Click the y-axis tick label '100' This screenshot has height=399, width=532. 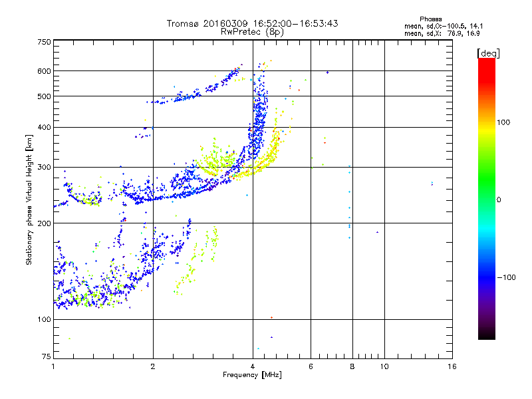[44, 319]
